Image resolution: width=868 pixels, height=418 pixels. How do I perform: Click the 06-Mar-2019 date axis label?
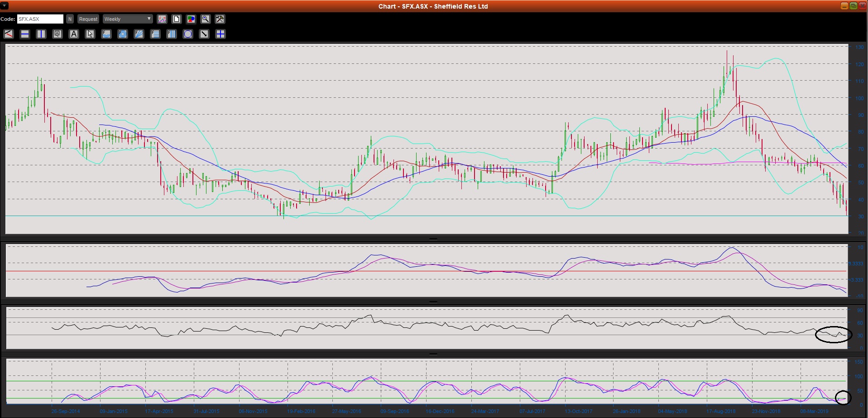[814, 411]
